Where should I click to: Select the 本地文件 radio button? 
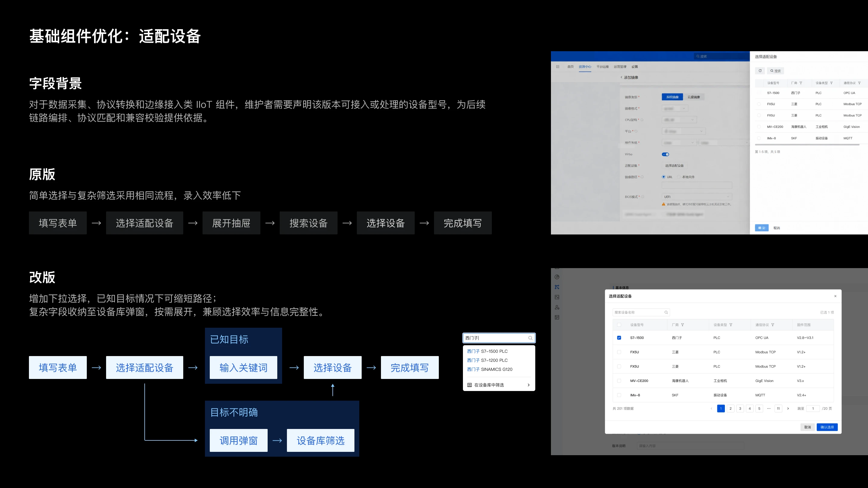(679, 177)
